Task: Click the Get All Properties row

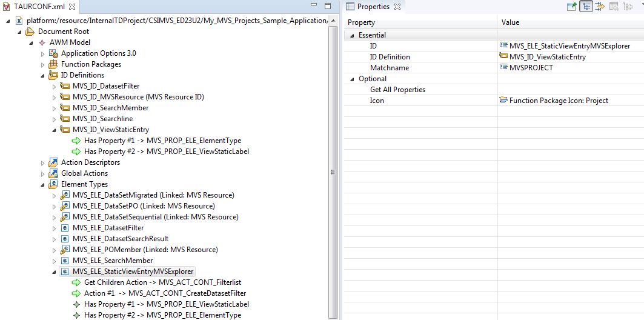Action: pos(494,90)
